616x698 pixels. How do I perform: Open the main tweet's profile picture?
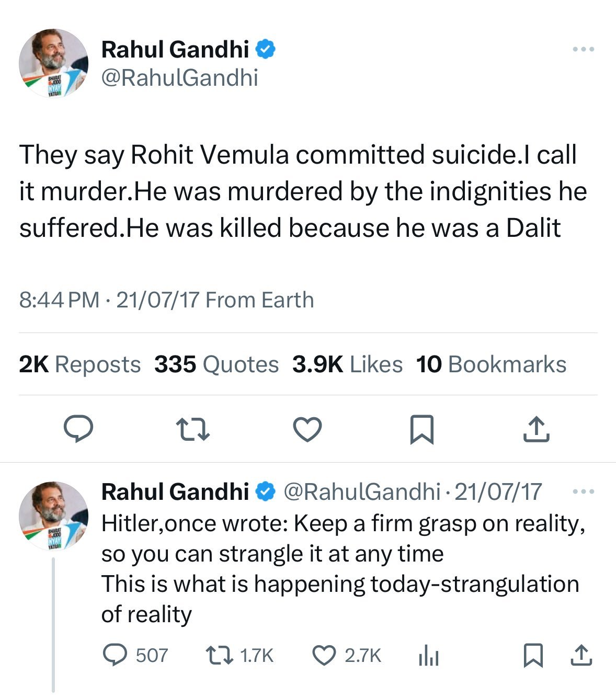[x=53, y=63]
